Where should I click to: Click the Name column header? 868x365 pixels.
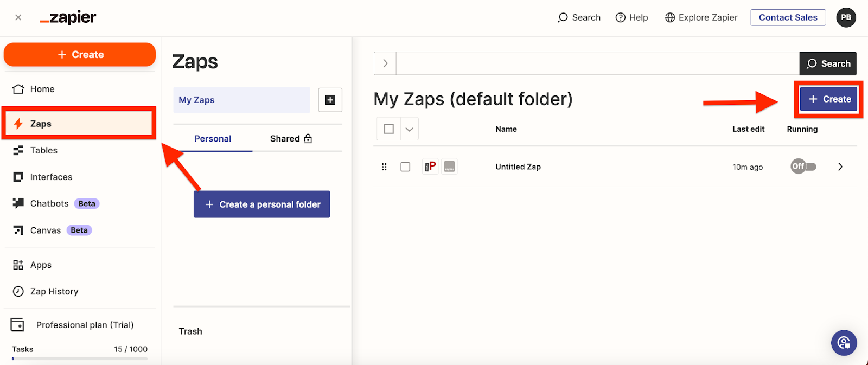click(506, 129)
